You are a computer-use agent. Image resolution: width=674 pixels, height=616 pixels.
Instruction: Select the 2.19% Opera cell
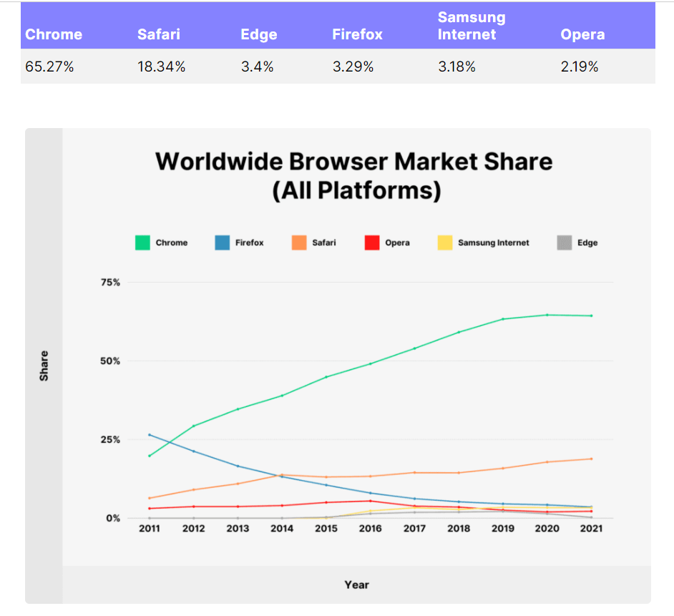click(579, 67)
